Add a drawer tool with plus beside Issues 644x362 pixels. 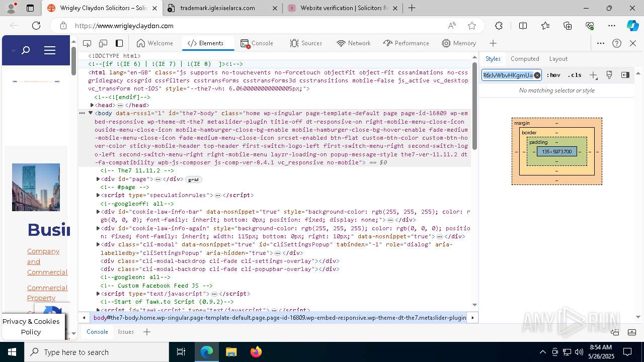point(147,332)
